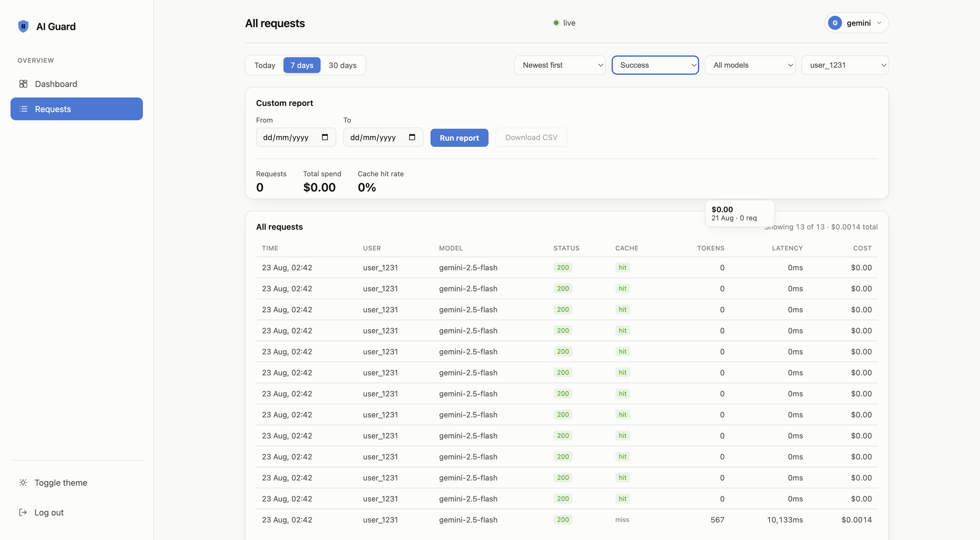Click the Cache hit rate 0% value
The width and height of the screenshot is (980, 540).
(367, 187)
